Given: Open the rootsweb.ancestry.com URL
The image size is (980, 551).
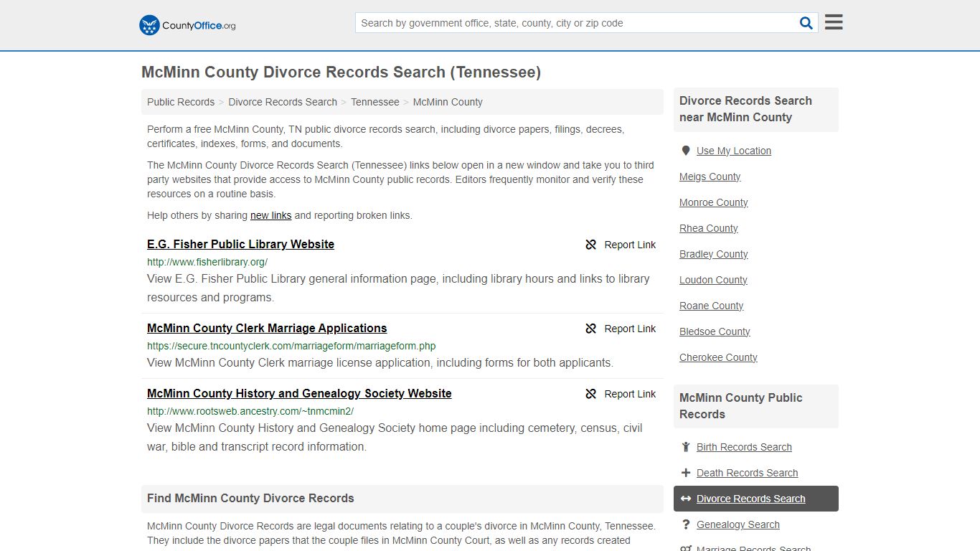Looking at the screenshot, I should pyautogui.click(x=250, y=411).
